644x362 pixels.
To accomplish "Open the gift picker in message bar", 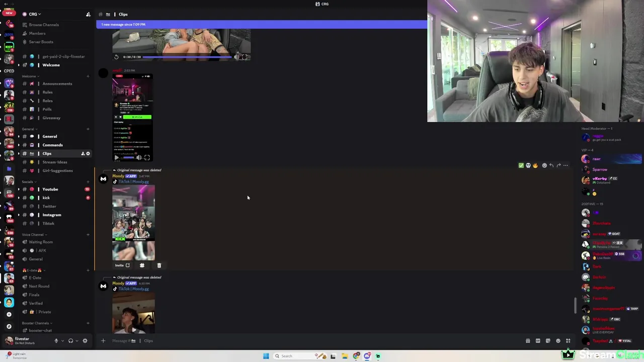I will tap(528, 341).
